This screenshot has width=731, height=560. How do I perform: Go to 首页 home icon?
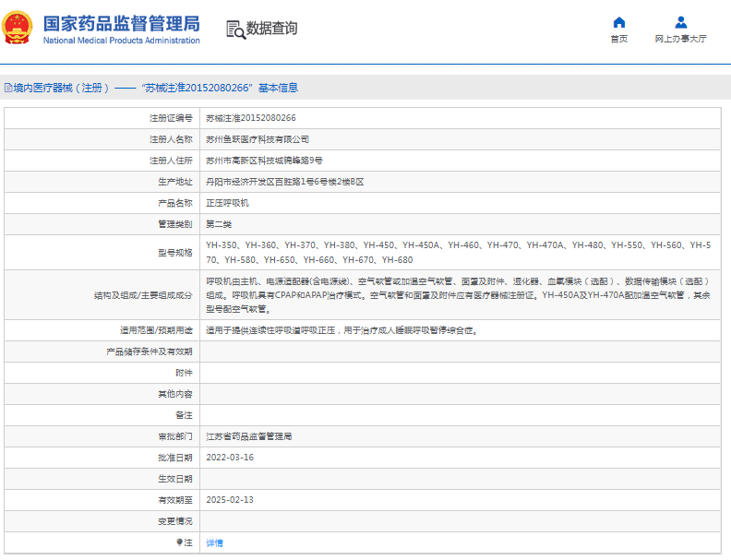click(618, 22)
